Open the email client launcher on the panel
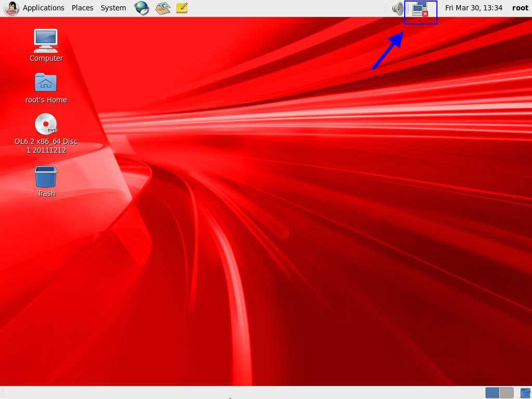 tap(162, 8)
